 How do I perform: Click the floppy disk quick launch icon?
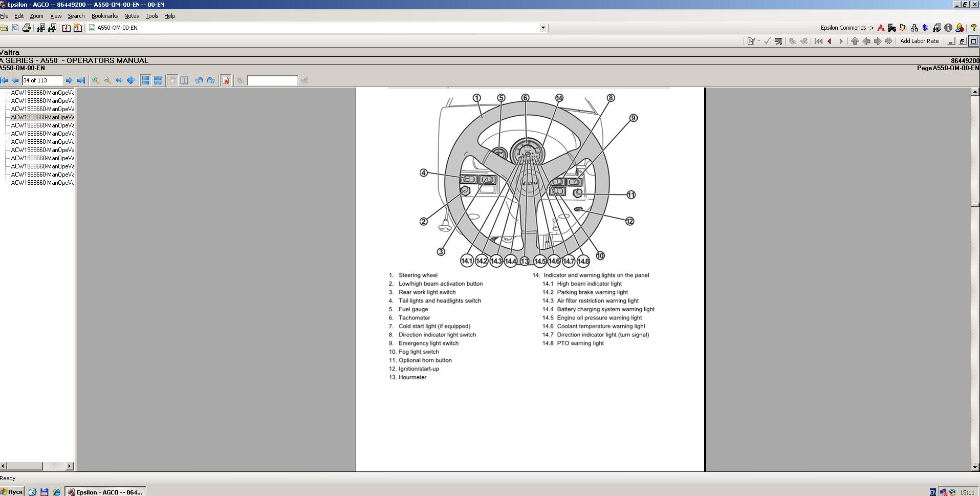tap(45, 492)
